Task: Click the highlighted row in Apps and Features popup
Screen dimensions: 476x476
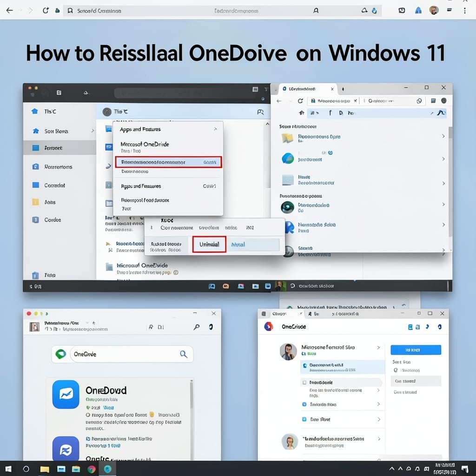Action: (x=168, y=162)
